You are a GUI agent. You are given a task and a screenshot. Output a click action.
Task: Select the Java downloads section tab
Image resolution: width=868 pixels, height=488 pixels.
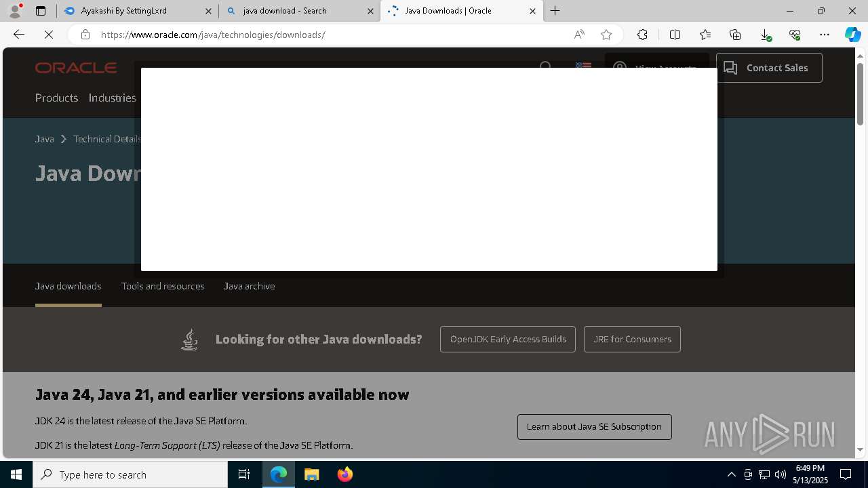click(x=68, y=286)
